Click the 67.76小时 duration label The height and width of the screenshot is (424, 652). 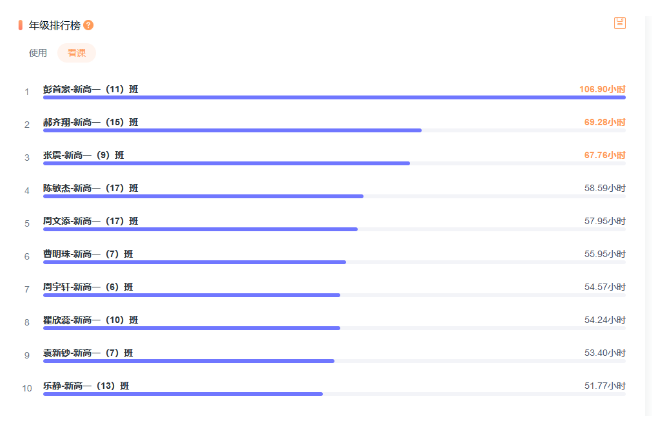pyautogui.click(x=604, y=155)
